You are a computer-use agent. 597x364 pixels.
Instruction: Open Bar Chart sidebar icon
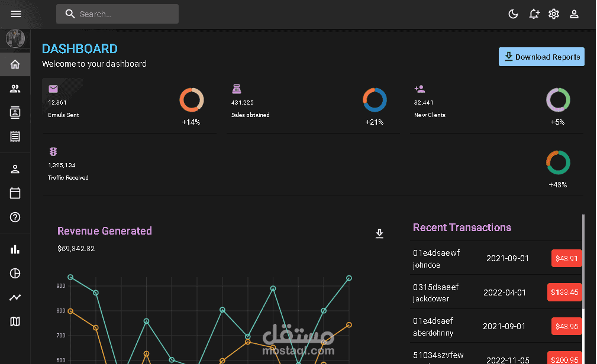15,249
